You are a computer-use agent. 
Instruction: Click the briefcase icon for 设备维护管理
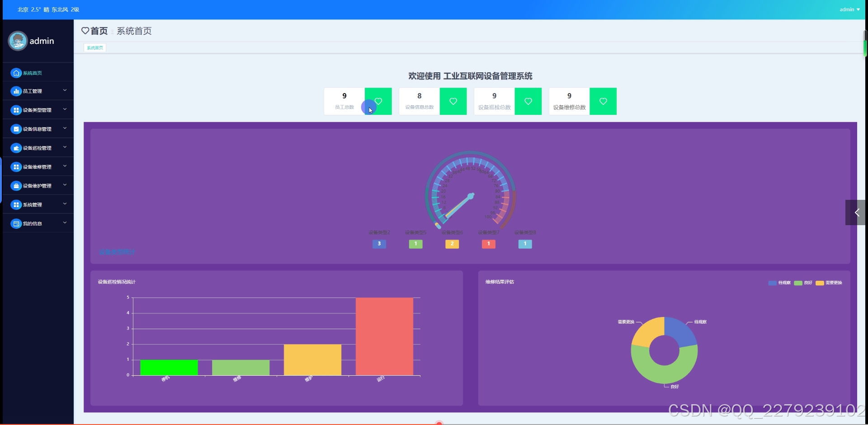coord(16,186)
